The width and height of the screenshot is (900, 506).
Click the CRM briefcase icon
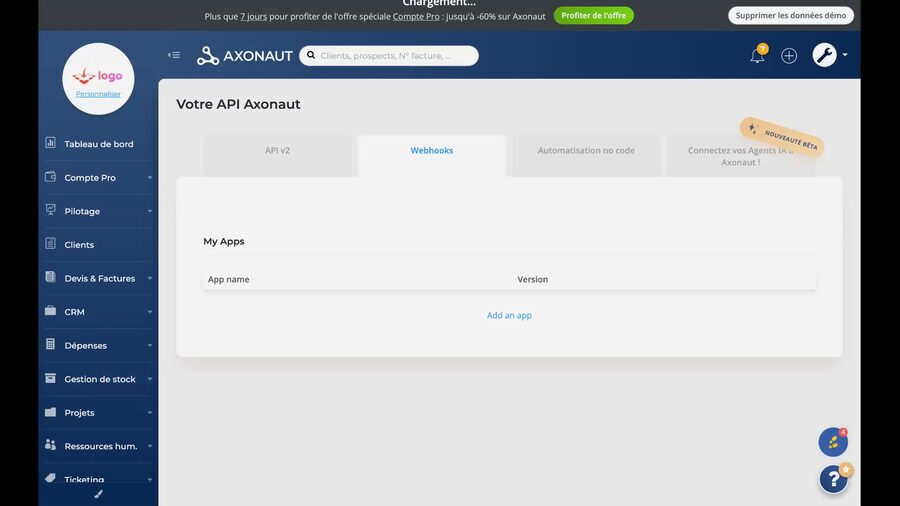[51, 311]
